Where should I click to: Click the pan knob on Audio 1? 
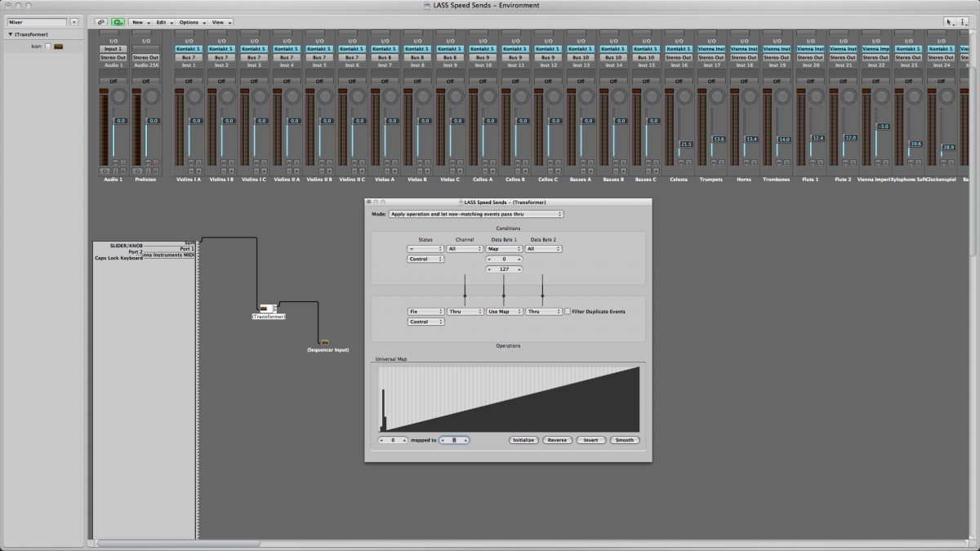click(x=120, y=96)
